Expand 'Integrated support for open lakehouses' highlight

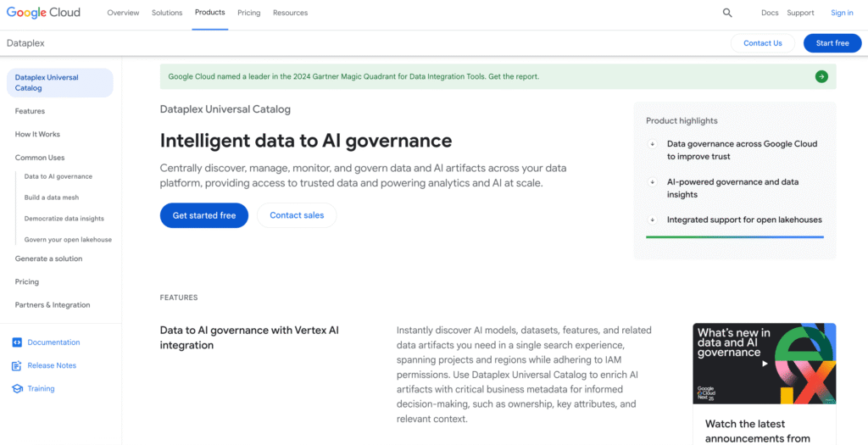click(x=653, y=220)
